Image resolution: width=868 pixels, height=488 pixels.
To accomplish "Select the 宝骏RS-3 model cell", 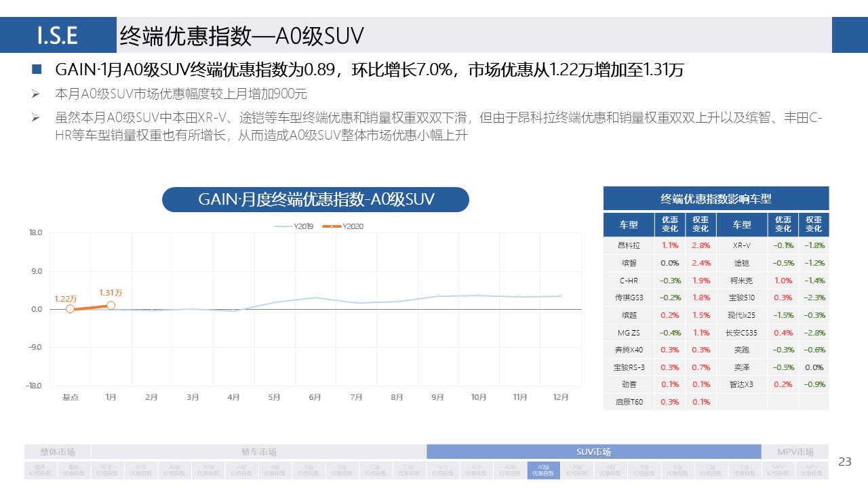I will [629, 367].
